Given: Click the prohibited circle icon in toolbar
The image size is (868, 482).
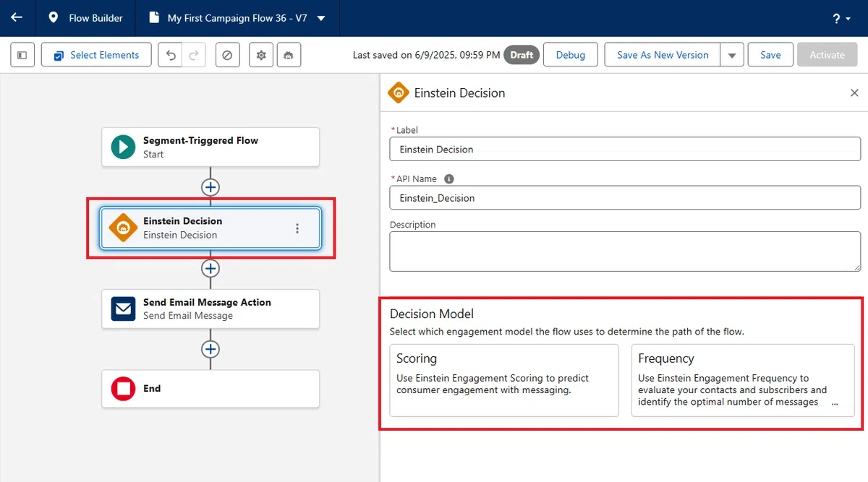Looking at the screenshot, I should [x=227, y=55].
